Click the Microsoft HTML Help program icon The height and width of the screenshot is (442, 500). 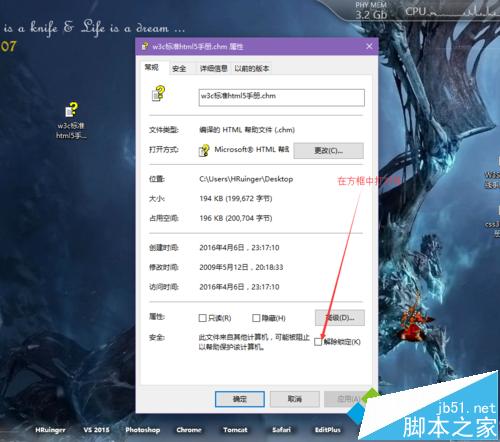tap(204, 150)
